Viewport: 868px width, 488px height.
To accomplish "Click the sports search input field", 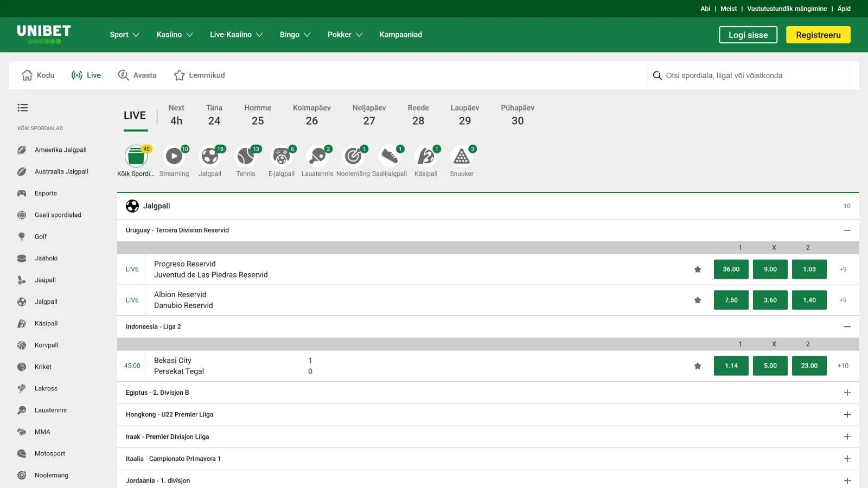I will pyautogui.click(x=754, y=75).
